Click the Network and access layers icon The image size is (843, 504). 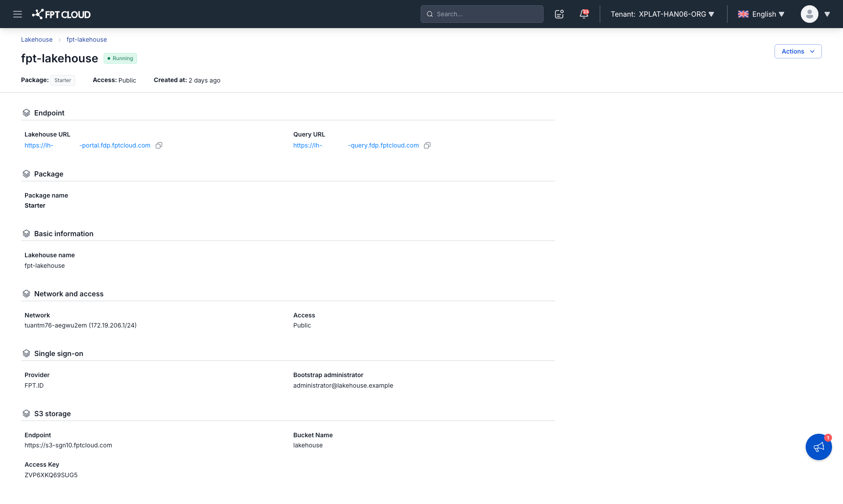point(26,294)
